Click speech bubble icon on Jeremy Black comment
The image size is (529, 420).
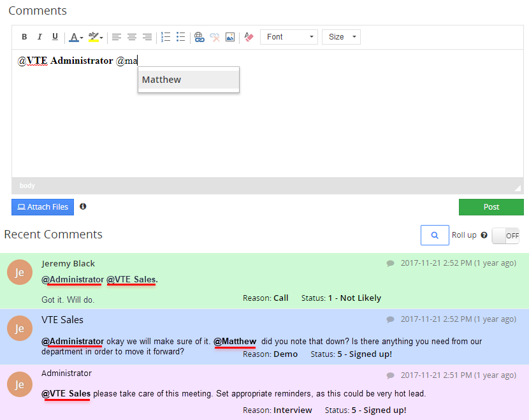point(390,263)
